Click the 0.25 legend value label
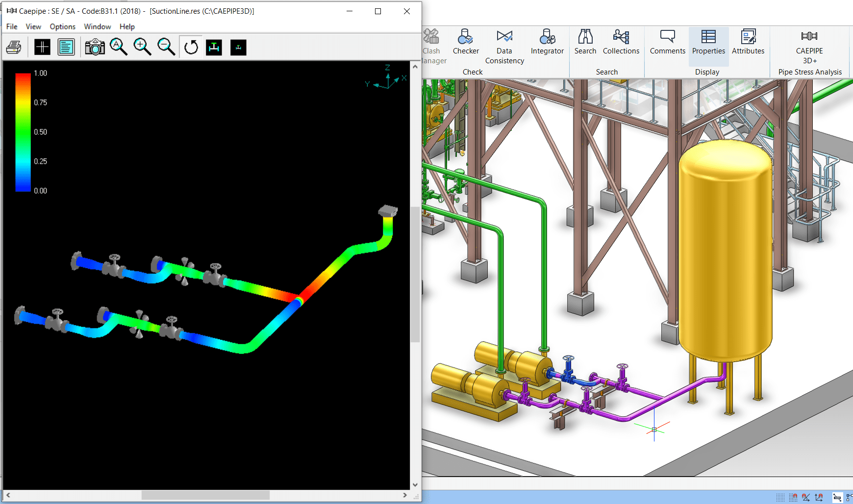Screen dimensions: 853x504 click(41, 161)
